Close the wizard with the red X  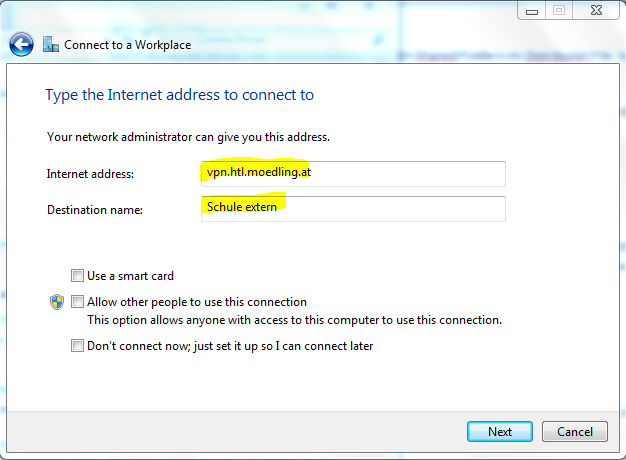point(594,11)
